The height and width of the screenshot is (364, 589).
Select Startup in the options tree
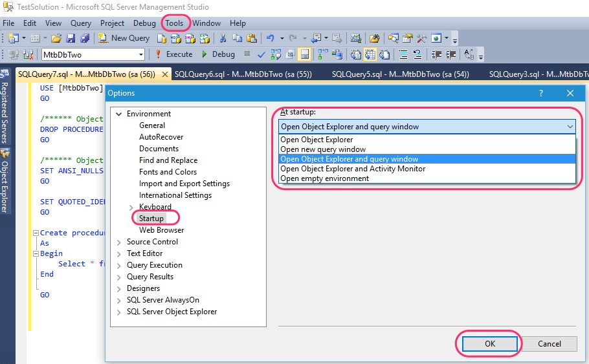click(x=151, y=219)
